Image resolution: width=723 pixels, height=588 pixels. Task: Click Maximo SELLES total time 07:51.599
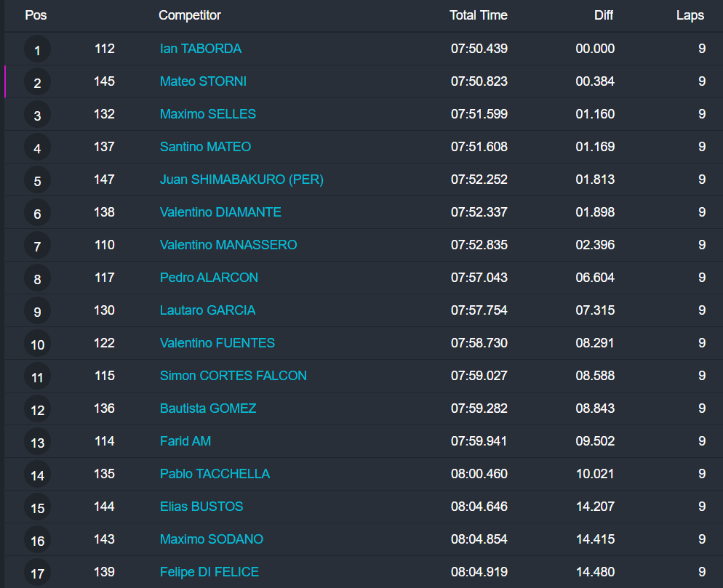click(x=479, y=114)
